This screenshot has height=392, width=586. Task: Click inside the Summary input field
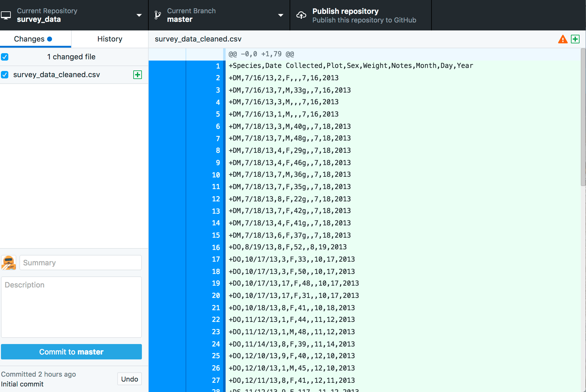[x=80, y=263]
